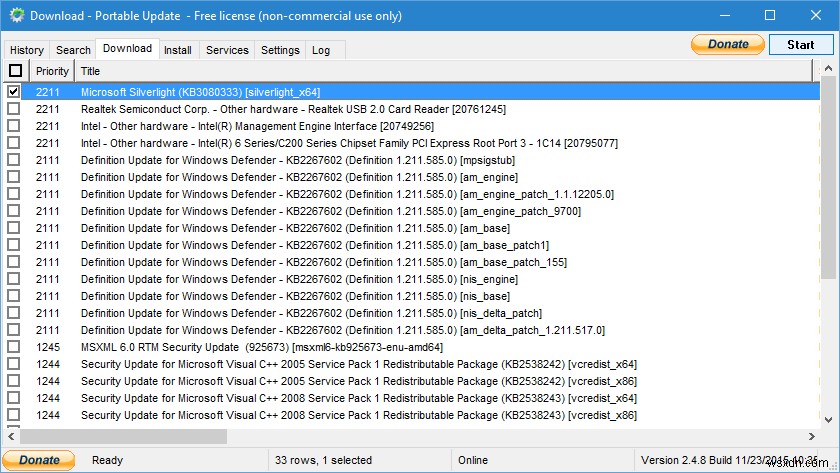Select the Realtek USB 2.0 Card Reader title
Screen dimensions: 840x473
point(293,109)
